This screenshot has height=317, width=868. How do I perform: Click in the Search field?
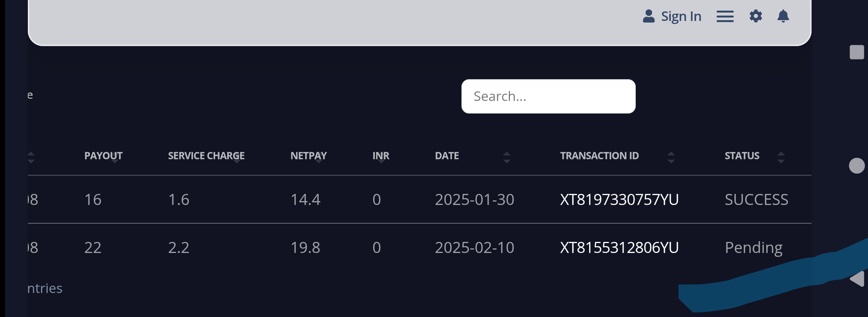click(x=548, y=96)
